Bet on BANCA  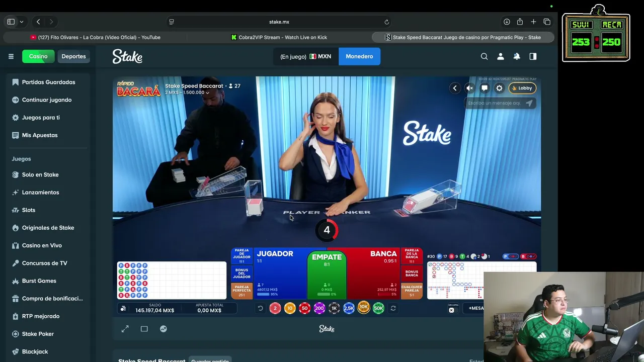pos(374,273)
